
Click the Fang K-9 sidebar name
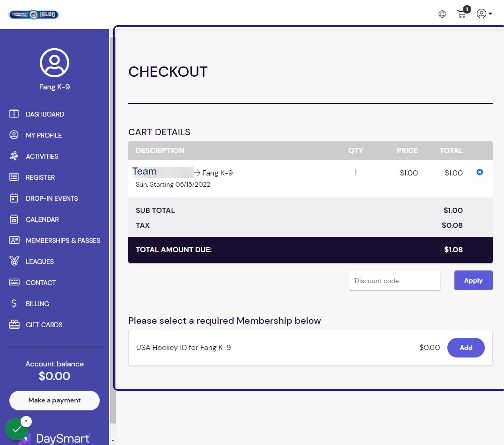[54, 87]
